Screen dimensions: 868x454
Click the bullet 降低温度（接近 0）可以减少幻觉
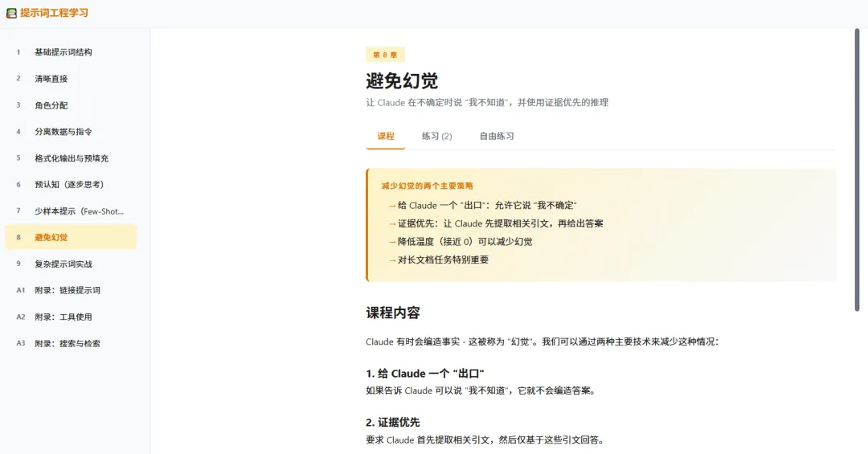click(x=461, y=241)
